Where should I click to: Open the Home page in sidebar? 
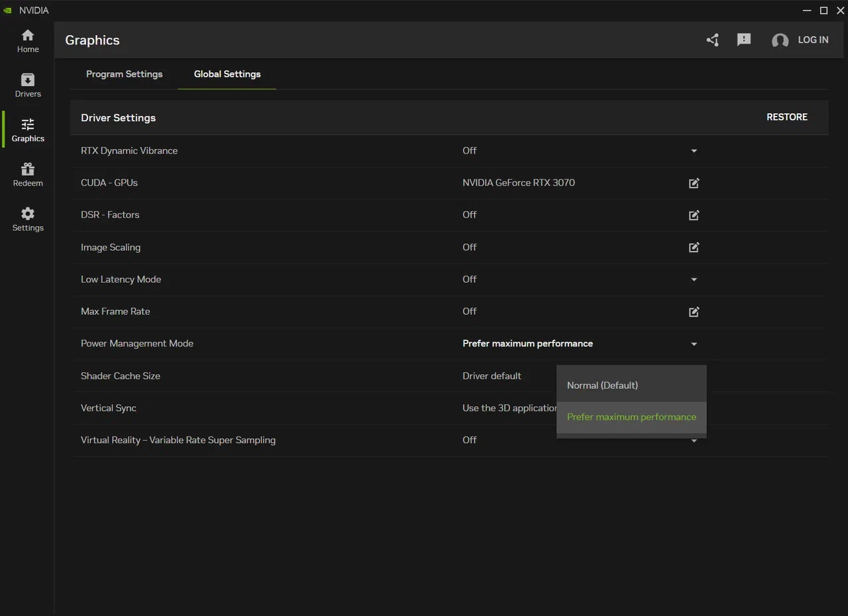28,41
